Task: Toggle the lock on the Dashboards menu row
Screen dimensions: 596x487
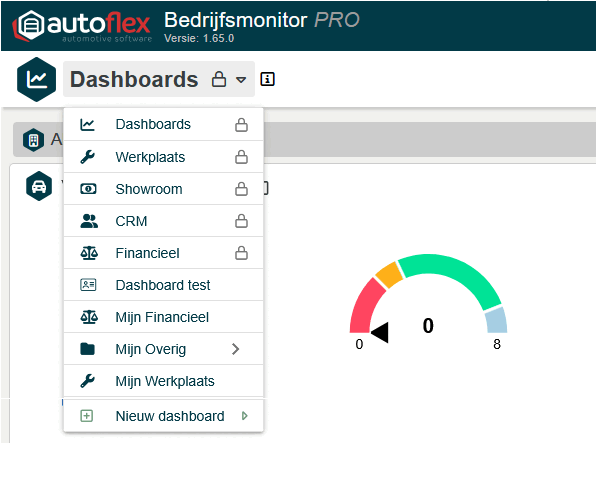Action: [x=241, y=125]
